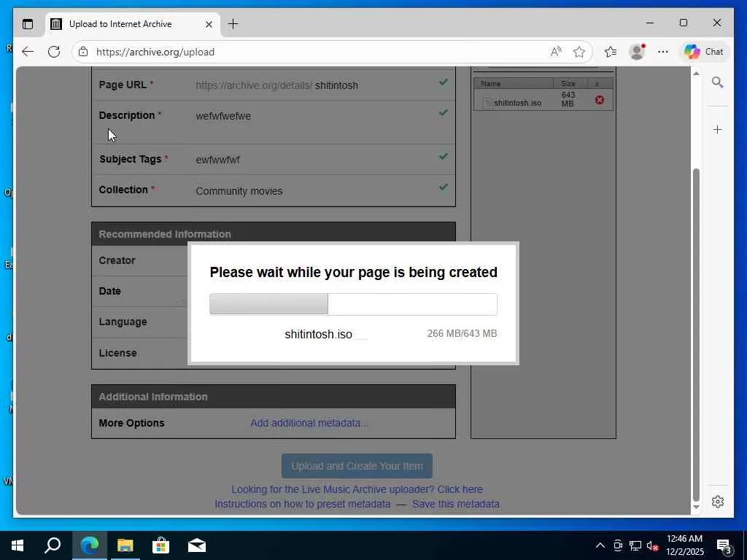This screenshot has width=747, height=560.
Task: Select the Upload to Internet Archive tab
Action: pyautogui.click(x=133, y=24)
